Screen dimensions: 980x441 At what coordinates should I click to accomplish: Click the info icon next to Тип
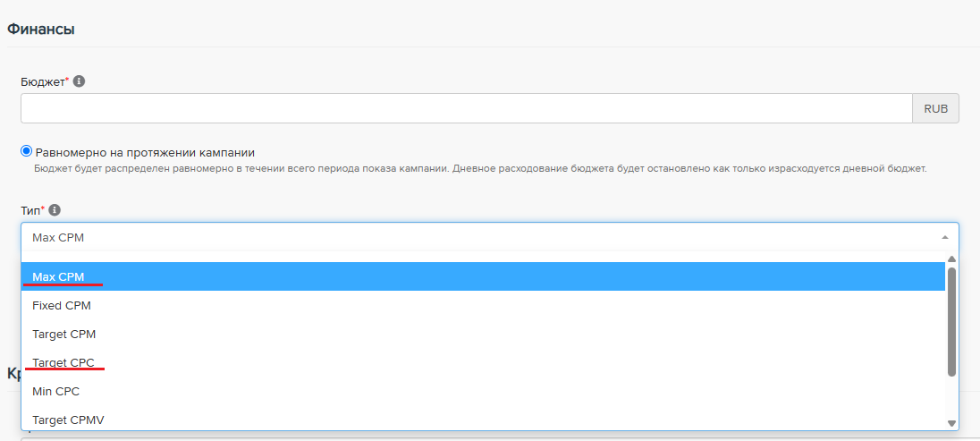(55, 210)
